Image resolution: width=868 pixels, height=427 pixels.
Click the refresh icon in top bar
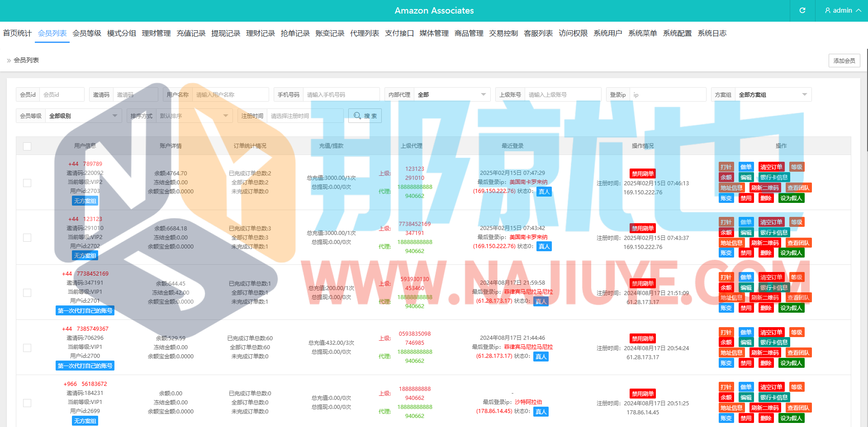coord(802,10)
